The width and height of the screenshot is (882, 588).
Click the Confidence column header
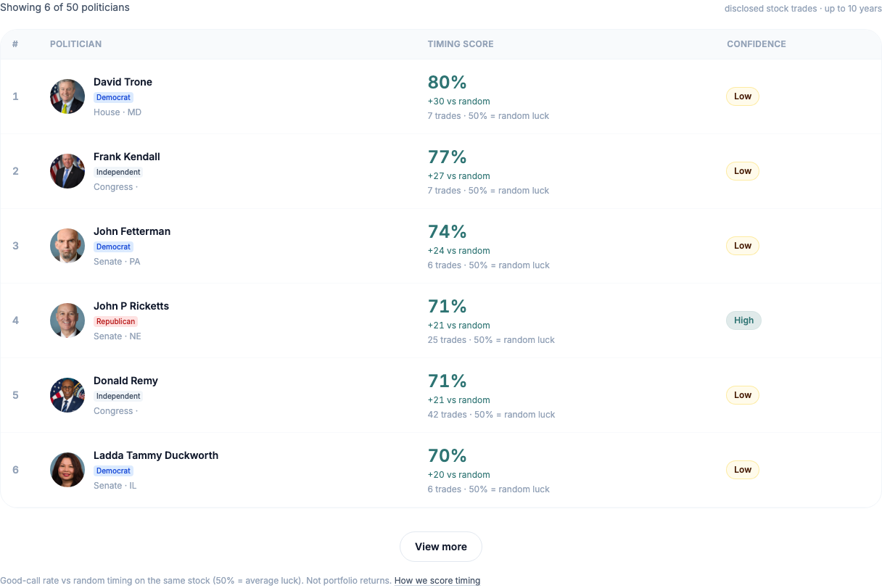pos(757,44)
